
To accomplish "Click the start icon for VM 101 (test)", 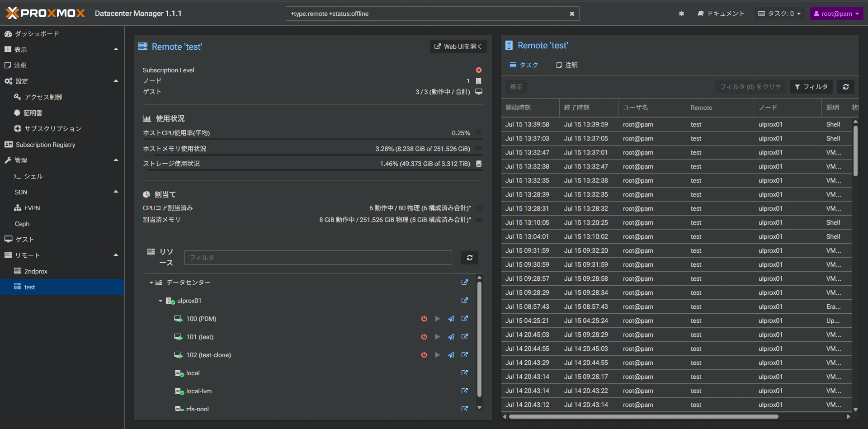I will (437, 337).
